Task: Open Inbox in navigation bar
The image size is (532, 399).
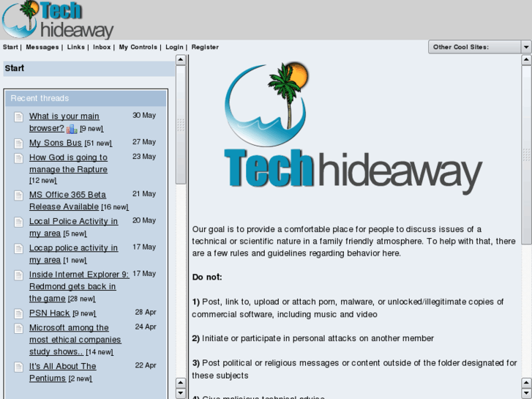Action: point(102,47)
